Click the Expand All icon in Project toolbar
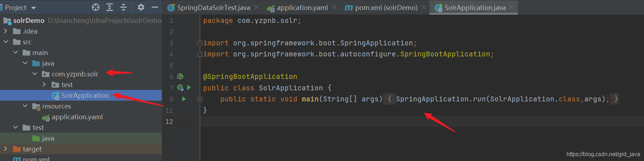This screenshot has height=161, width=644. tap(110, 7)
